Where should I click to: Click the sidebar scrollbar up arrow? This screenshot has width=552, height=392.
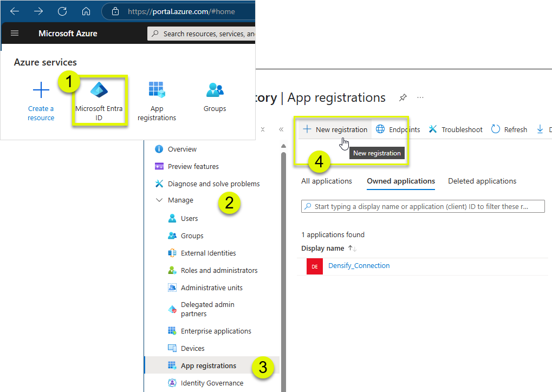(283, 146)
